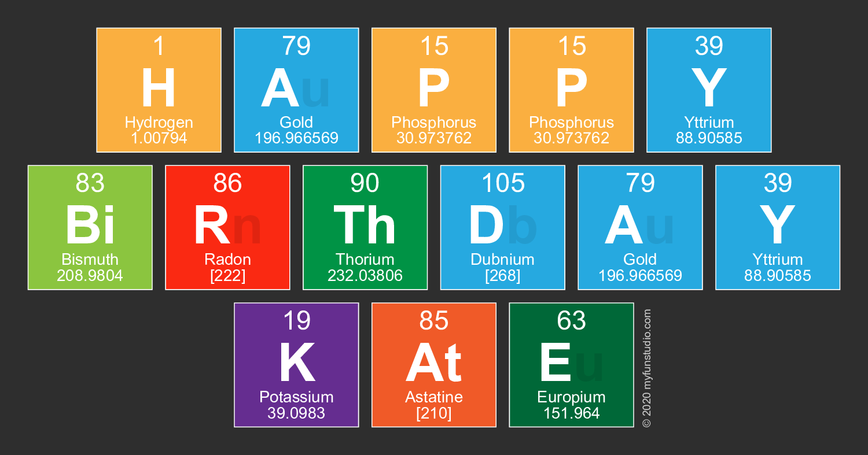The image size is (868, 455).
Task: Click the atomic weight '232.03806'
Action: click(365, 276)
